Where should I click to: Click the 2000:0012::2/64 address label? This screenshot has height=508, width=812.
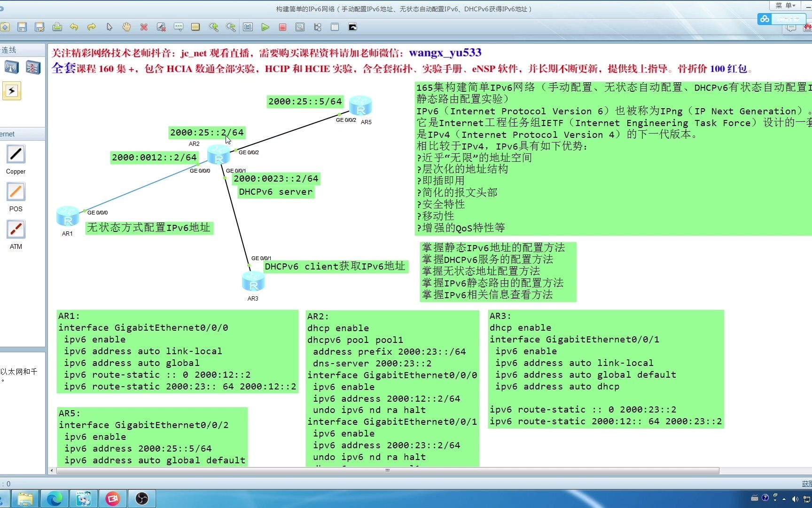154,158
